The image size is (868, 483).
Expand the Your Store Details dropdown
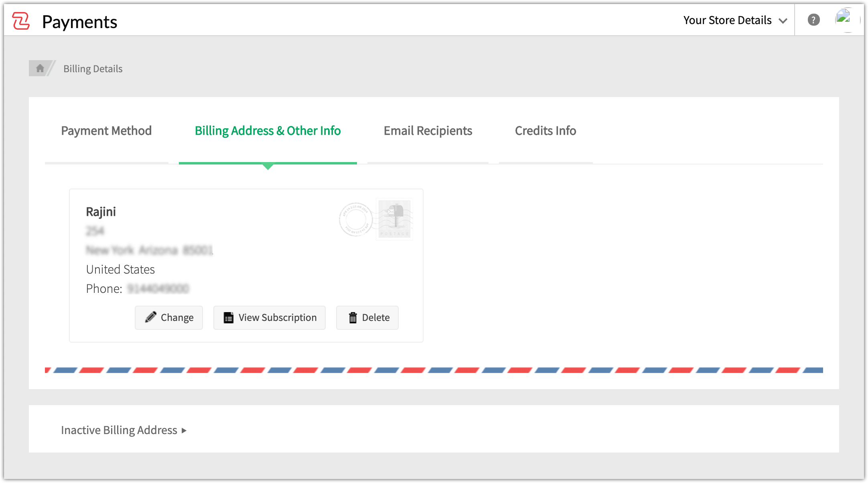click(735, 20)
